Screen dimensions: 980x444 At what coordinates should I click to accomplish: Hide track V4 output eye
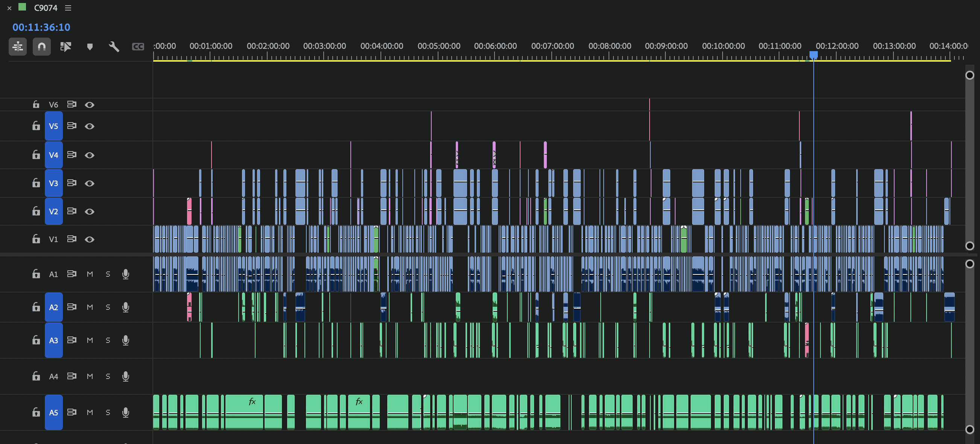click(90, 155)
